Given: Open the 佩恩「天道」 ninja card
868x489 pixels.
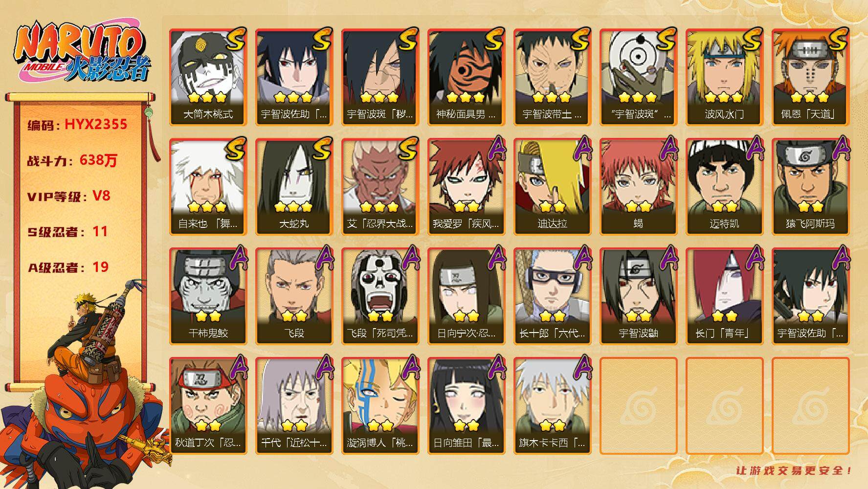Looking at the screenshot, I should (811, 77).
